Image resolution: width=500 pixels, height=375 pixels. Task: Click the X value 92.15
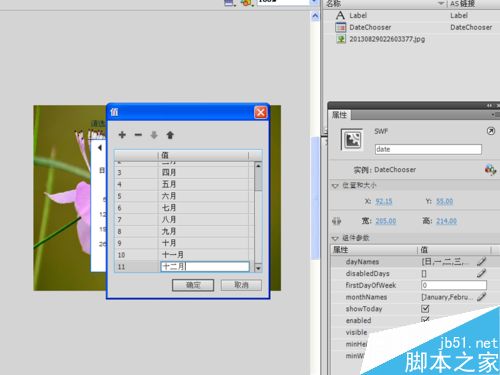tap(384, 201)
